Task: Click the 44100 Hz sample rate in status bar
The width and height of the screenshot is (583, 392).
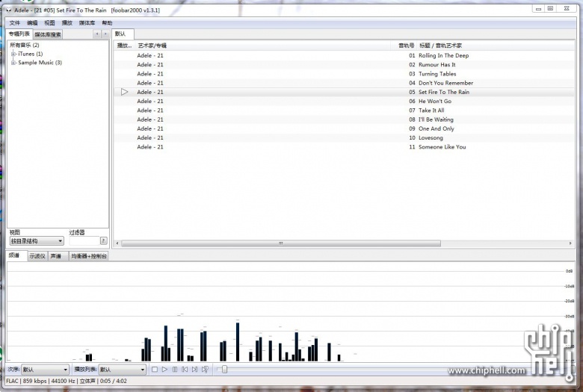Action: pyautogui.click(x=63, y=381)
